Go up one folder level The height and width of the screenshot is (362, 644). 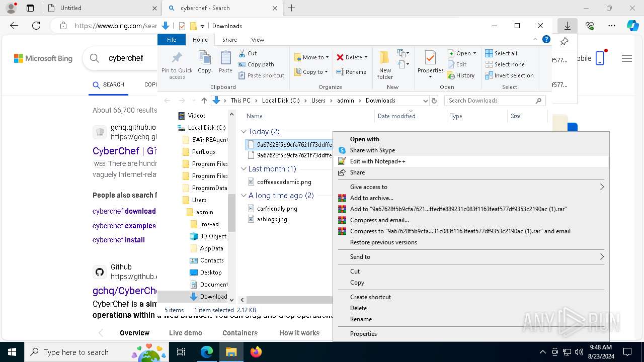[204, 101]
